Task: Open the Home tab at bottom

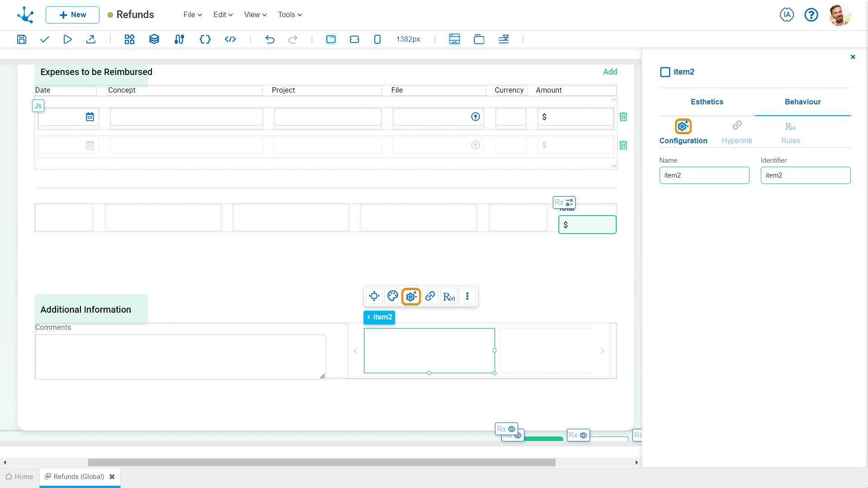Action: tap(19, 477)
